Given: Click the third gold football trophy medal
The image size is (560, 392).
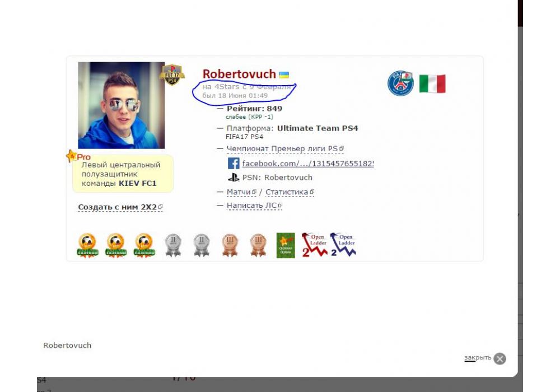Looking at the screenshot, I should pyautogui.click(x=144, y=245).
